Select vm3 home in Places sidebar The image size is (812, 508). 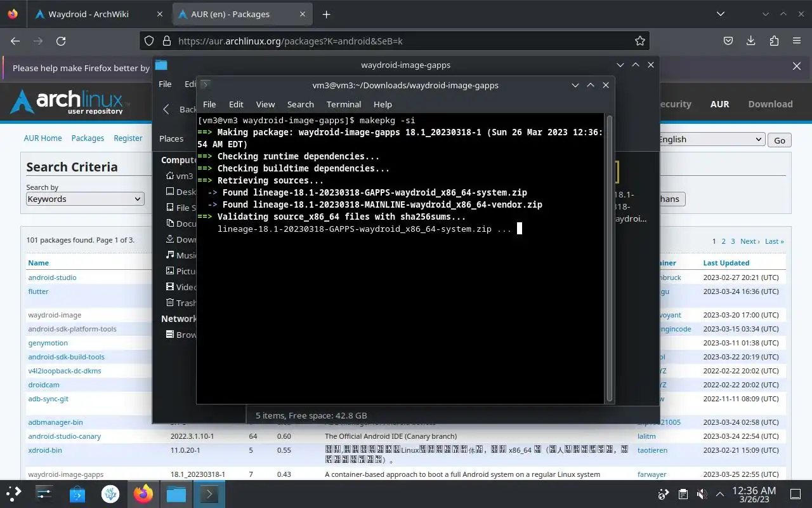(x=179, y=176)
